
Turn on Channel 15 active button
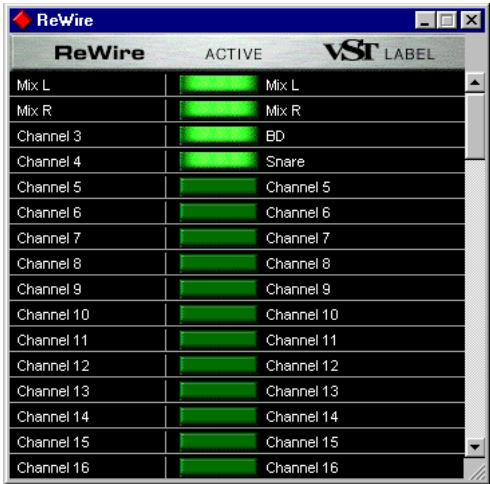[218, 442]
